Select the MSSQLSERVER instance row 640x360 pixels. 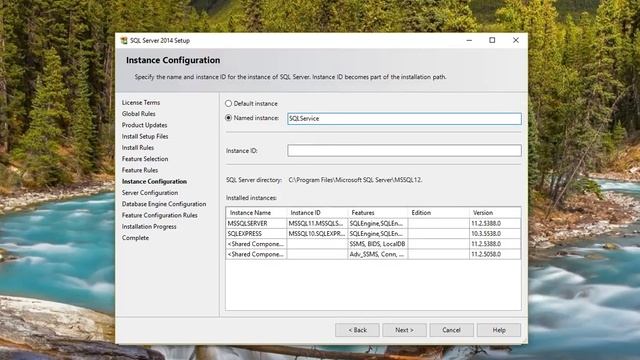point(373,224)
